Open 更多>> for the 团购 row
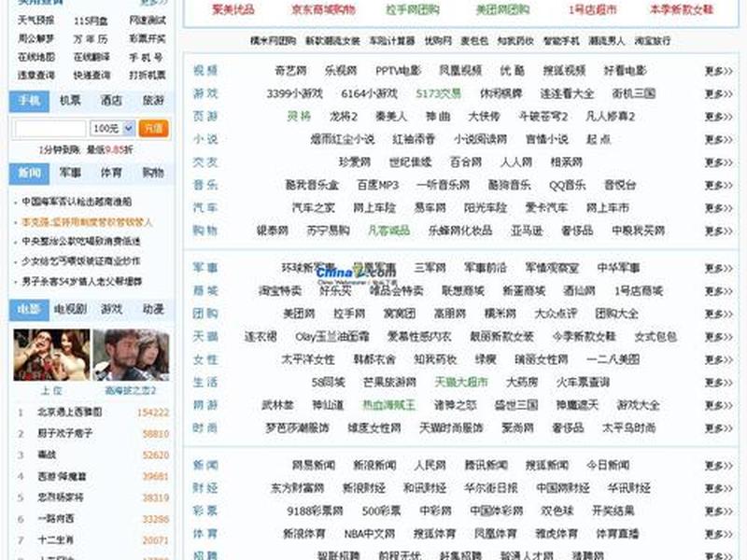747x560 pixels. pyautogui.click(x=718, y=315)
